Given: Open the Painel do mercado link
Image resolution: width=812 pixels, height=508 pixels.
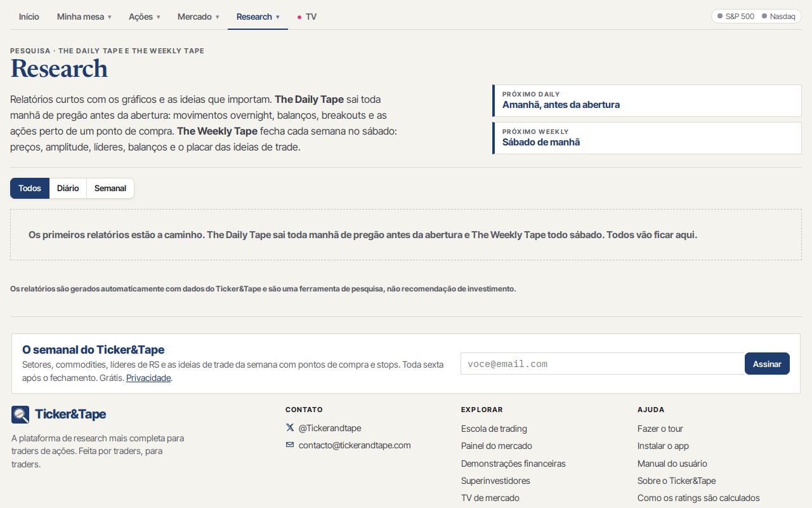Looking at the screenshot, I should [x=497, y=446].
